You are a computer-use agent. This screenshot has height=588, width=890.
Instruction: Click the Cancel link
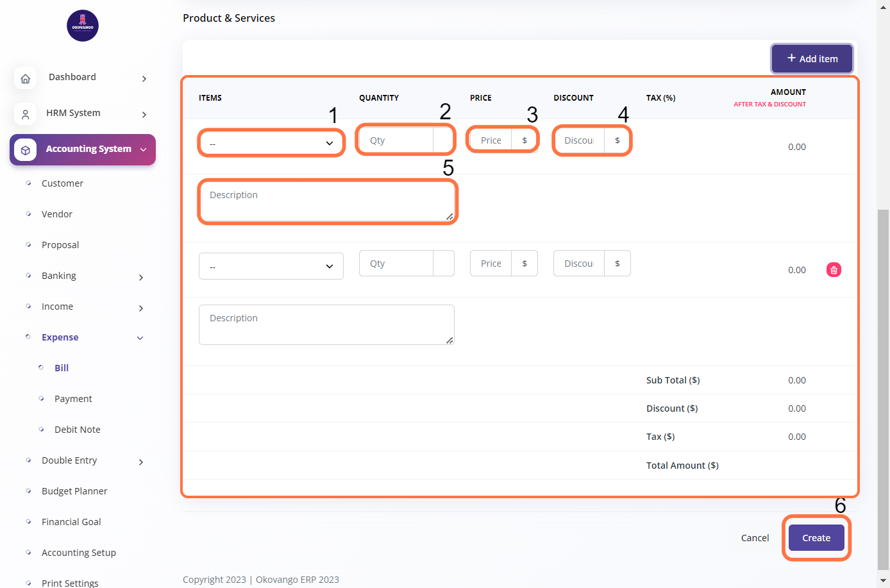click(755, 538)
